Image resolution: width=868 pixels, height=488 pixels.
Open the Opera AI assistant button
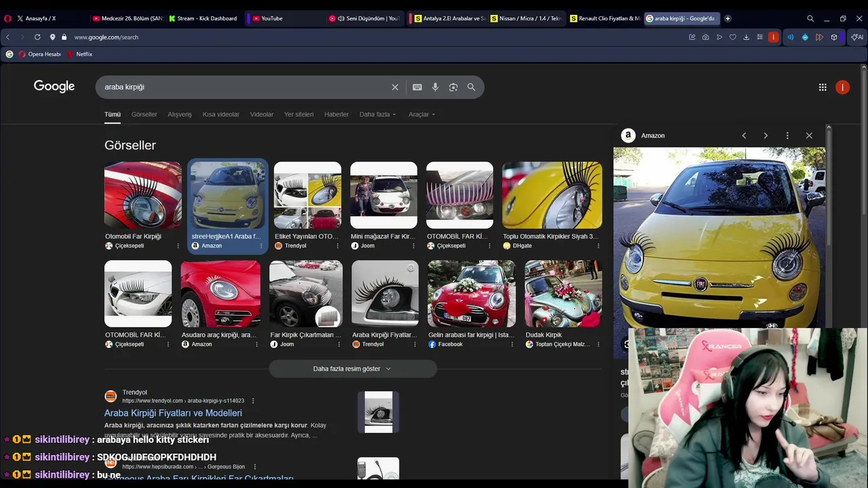tap(857, 37)
